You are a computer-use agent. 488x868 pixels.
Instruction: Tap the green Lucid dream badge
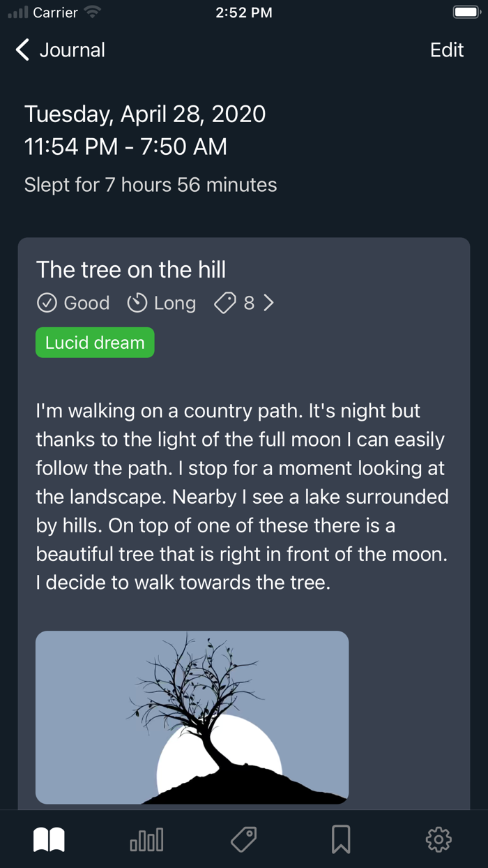(94, 342)
